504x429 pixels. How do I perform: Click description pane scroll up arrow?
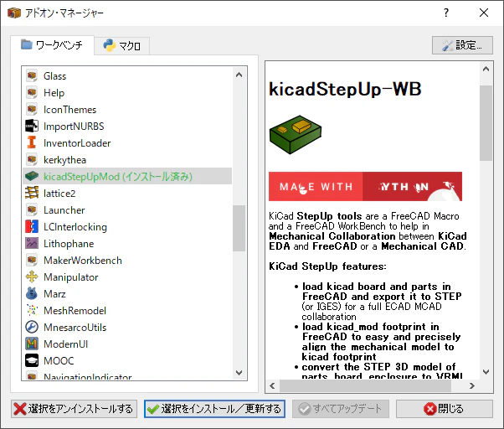(x=486, y=70)
